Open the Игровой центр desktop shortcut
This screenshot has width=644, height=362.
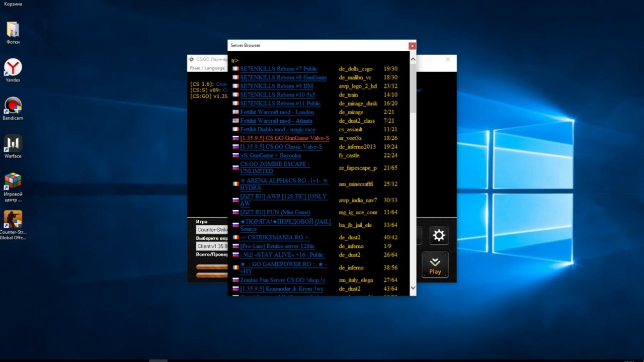coord(13,187)
